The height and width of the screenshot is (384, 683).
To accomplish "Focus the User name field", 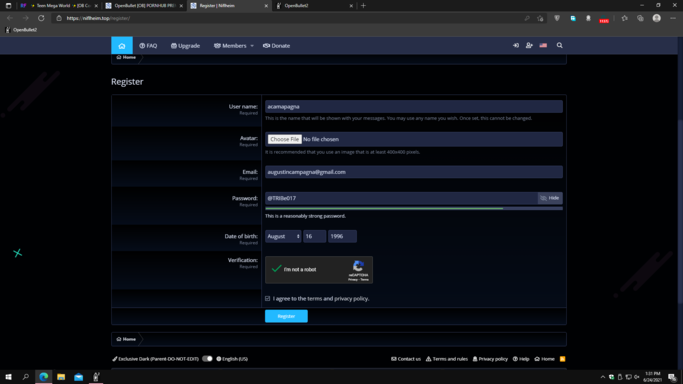I will tap(414, 107).
